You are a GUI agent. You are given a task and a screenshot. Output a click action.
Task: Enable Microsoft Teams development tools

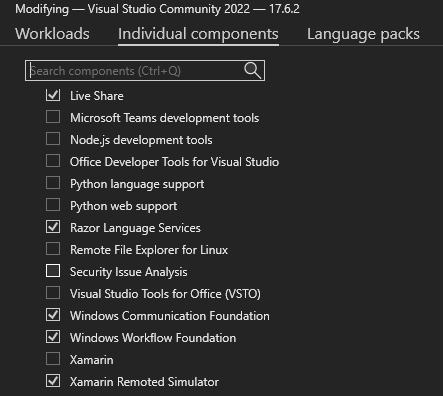point(53,117)
